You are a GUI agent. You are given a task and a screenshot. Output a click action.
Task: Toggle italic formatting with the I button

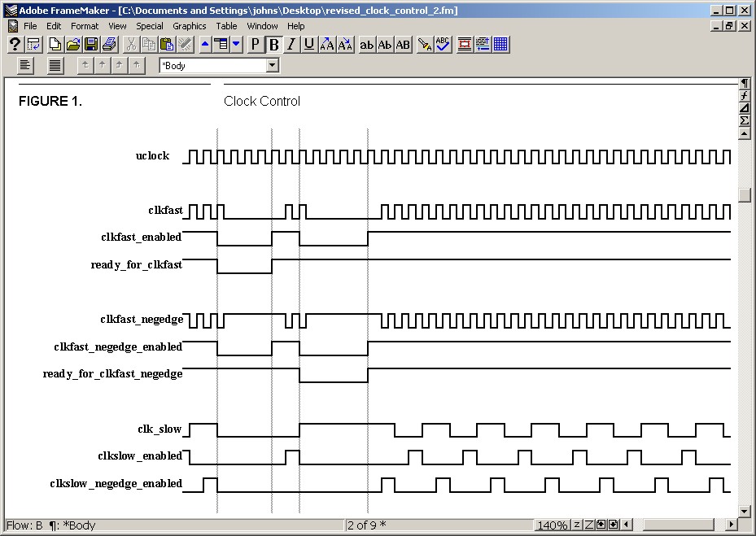(x=291, y=45)
